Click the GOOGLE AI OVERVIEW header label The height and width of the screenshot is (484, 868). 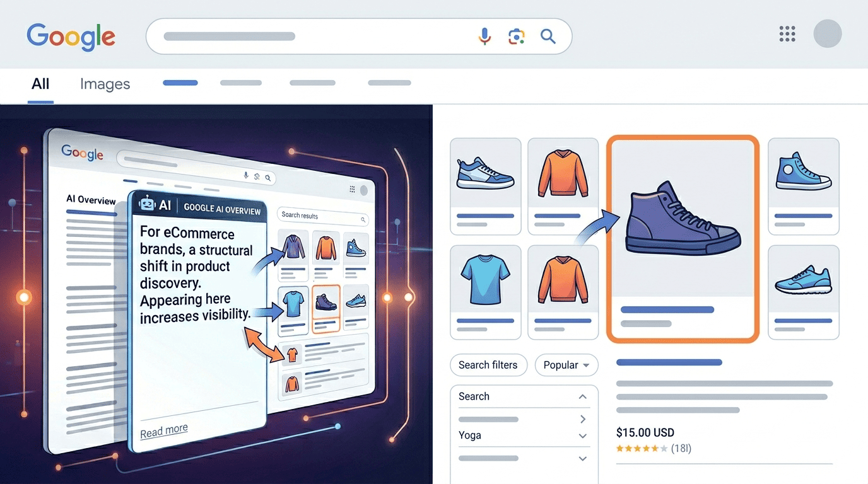222,209
